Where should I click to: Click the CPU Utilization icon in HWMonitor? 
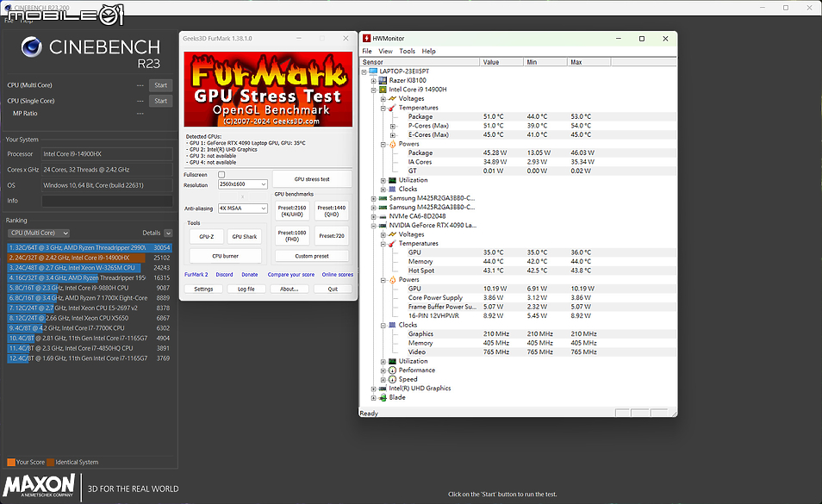pos(392,180)
